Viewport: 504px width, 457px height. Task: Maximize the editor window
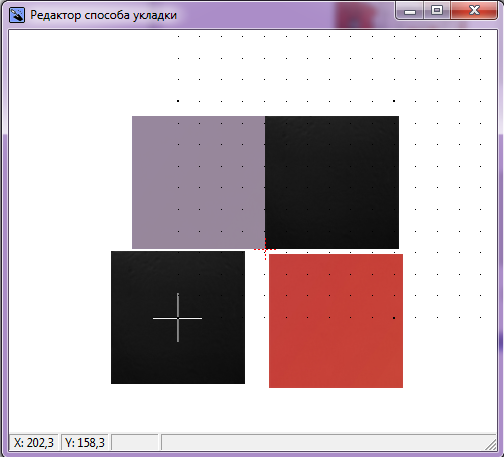pyautogui.click(x=437, y=11)
